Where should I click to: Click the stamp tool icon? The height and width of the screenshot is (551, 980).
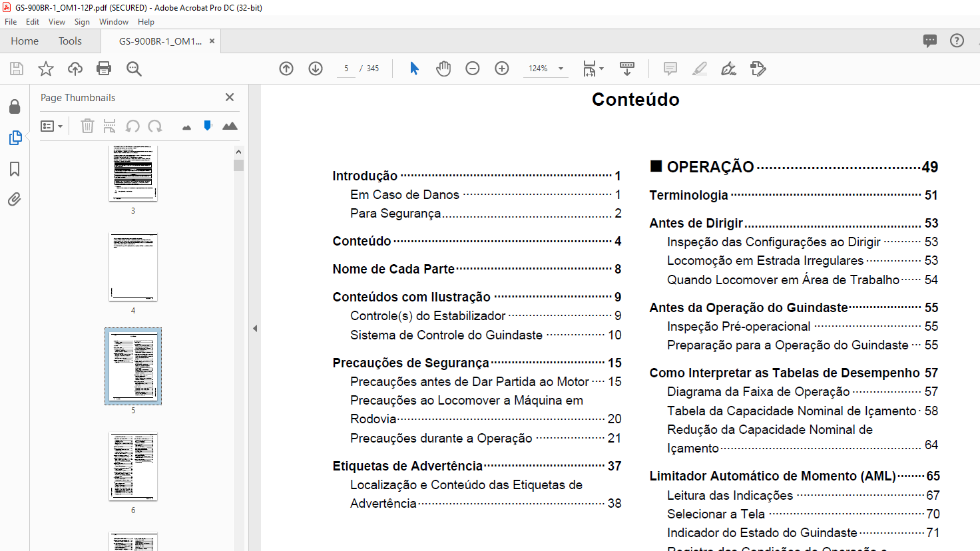pos(758,69)
